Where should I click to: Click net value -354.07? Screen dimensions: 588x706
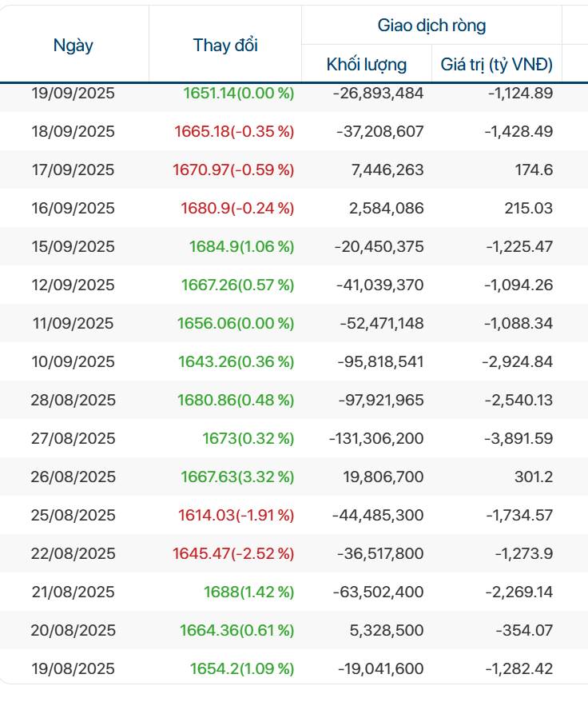(x=523, y=631)
